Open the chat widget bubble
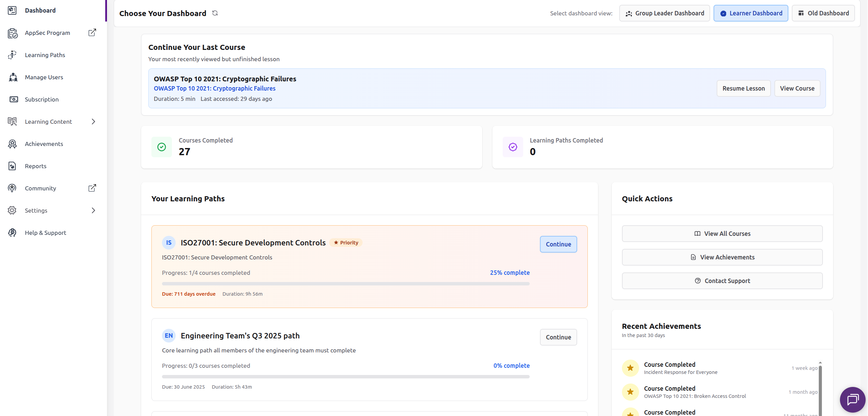The width and height of the screenshot is (868, 416). click(x=853, y=399)
